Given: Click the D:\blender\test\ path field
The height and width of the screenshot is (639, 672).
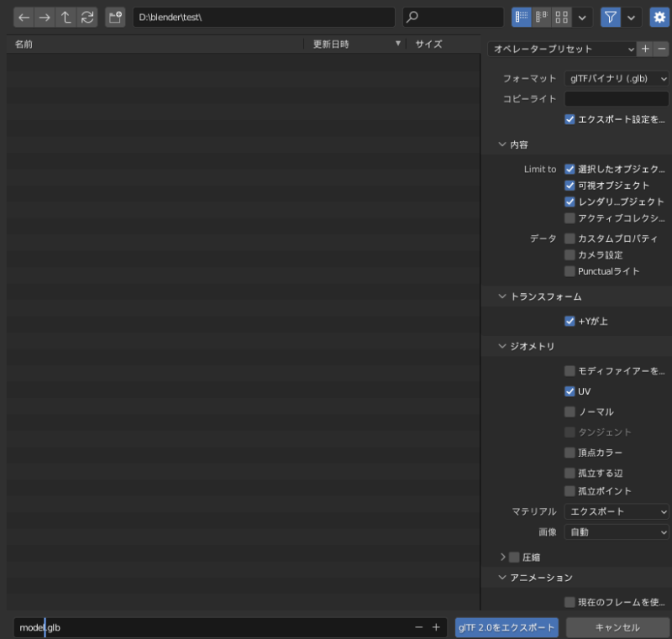Looking at the screenshot, I should pyautogui.click(x=264, y=17).
